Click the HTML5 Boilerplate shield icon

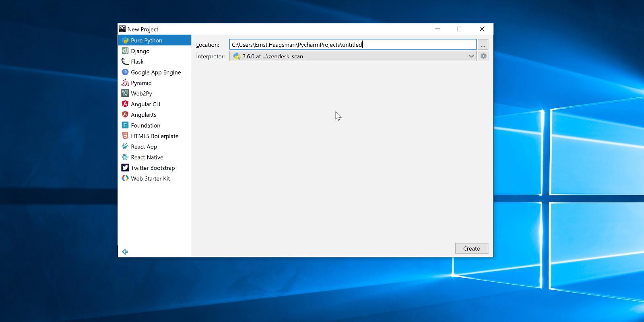click(x=125, y=136)
